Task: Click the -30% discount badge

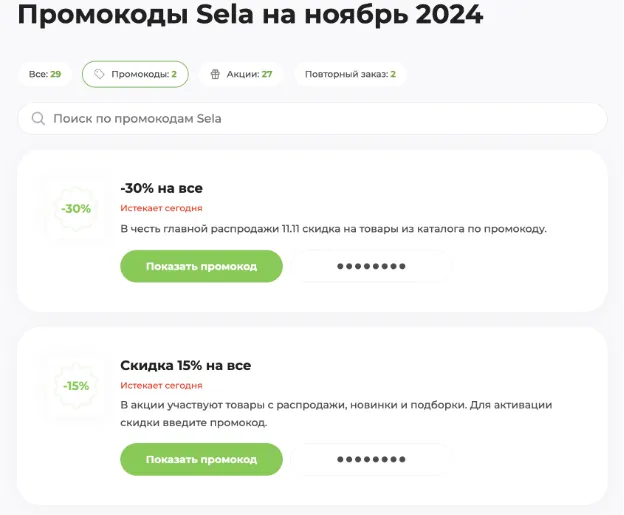Action: 76,209
